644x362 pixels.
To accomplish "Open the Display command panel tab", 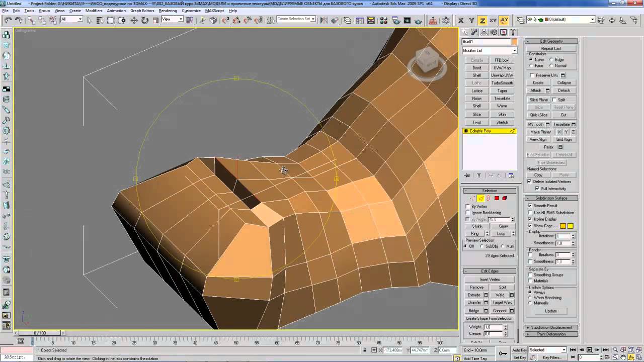I will coord(504,32).
